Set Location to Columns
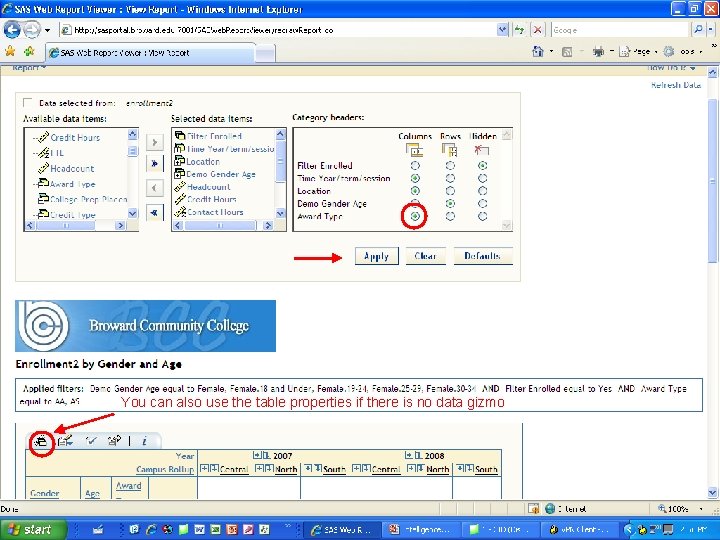720x540 pixels. (x=415, y=191)
